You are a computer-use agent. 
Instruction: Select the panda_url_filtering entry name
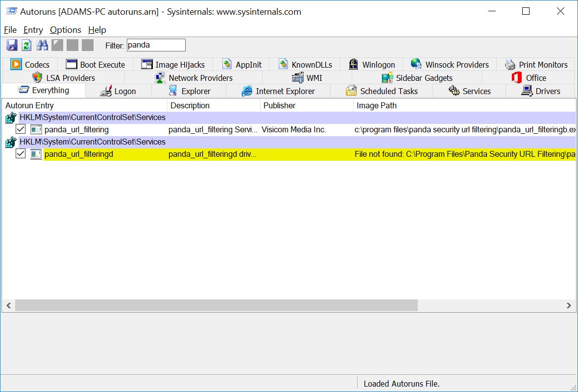click(x=77, y=130)
